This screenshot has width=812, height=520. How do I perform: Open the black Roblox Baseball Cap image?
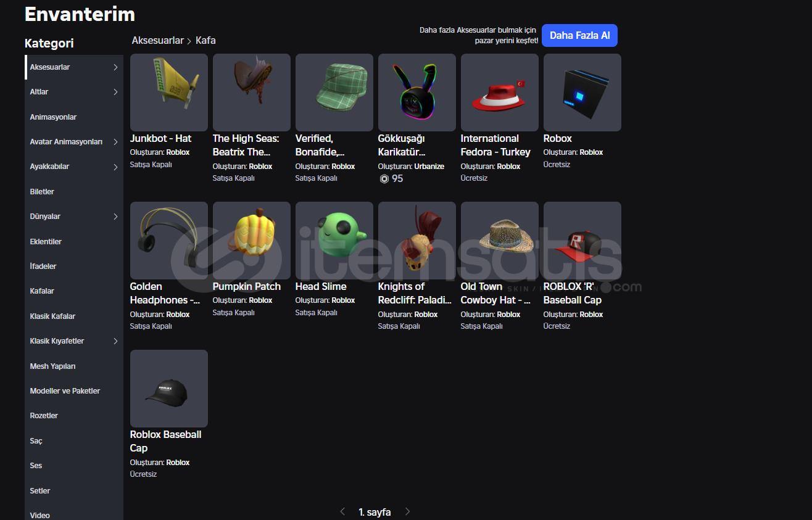(169, 389)
